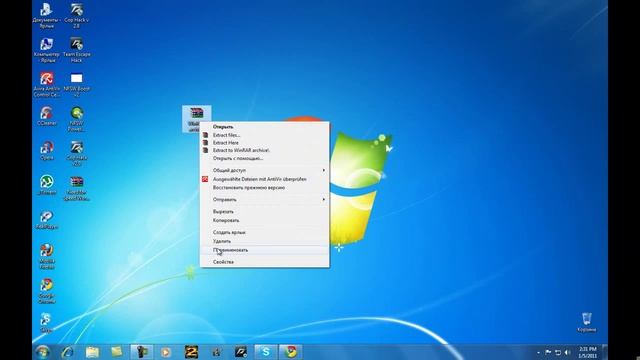The width and height of the screenshot is (640, 360).
Task: Click the taskbar clock showing 2:31 PM
Action: point(588,352)
